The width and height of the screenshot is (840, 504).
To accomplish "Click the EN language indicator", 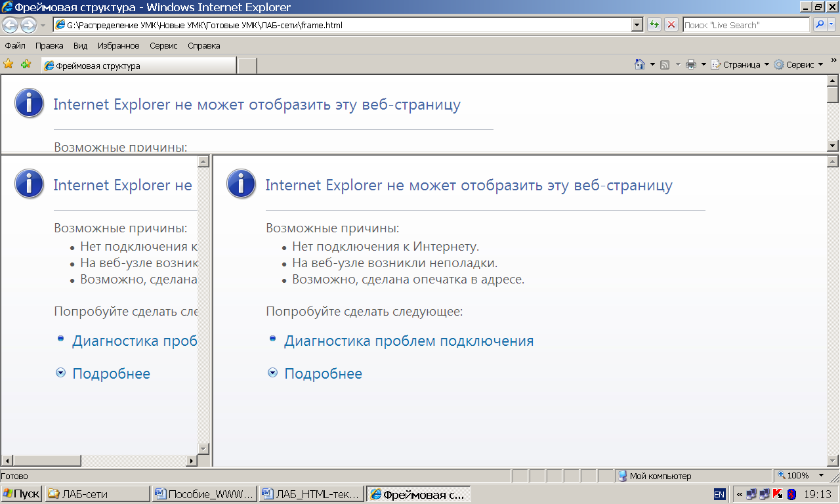I will point(719,494).
